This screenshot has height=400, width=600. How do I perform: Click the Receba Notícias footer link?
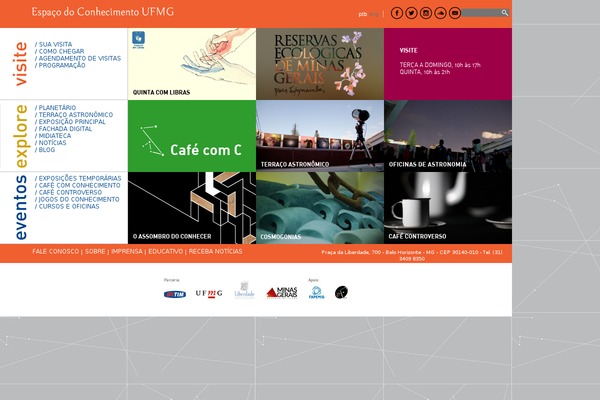click(x=215, y=251)
